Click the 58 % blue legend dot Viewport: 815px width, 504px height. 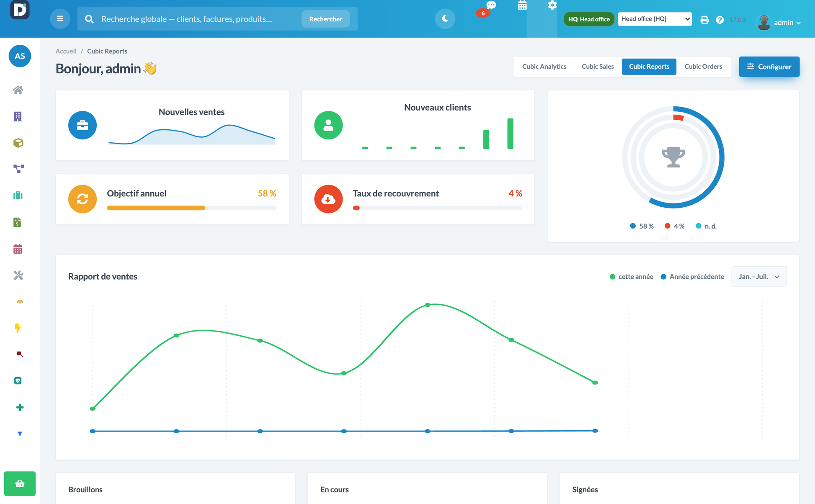pos(633,226)
